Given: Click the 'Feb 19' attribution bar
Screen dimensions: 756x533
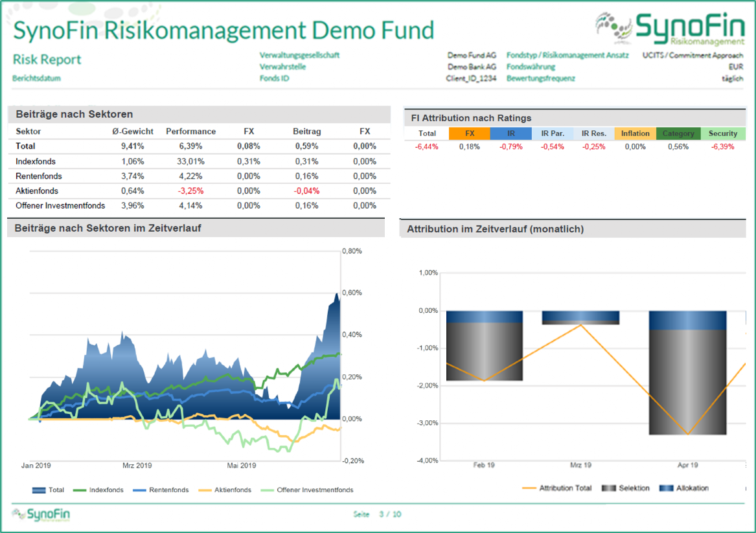Looking at the screenshot, I should point(485,346).
